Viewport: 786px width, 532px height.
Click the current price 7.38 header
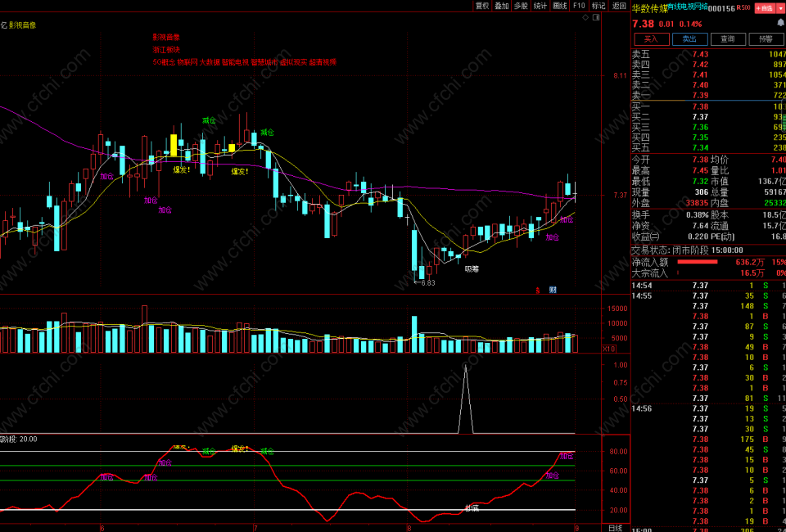point(644,24)
